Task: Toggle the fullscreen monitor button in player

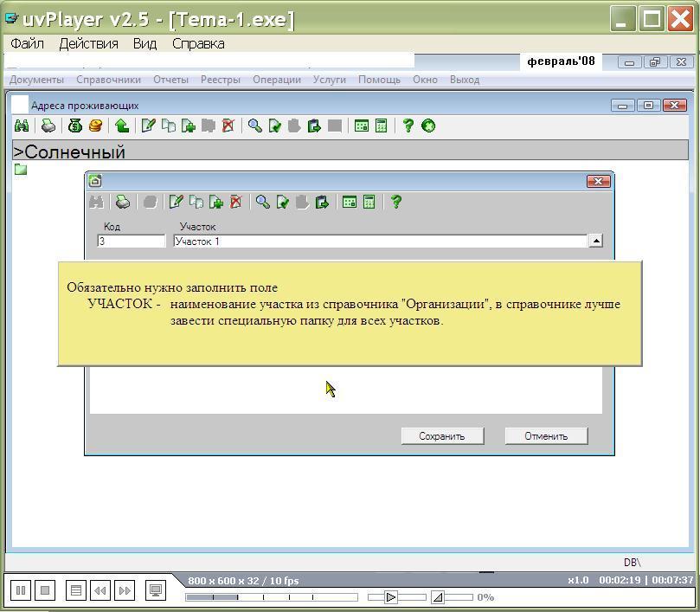Action: [x=156, y=590]
